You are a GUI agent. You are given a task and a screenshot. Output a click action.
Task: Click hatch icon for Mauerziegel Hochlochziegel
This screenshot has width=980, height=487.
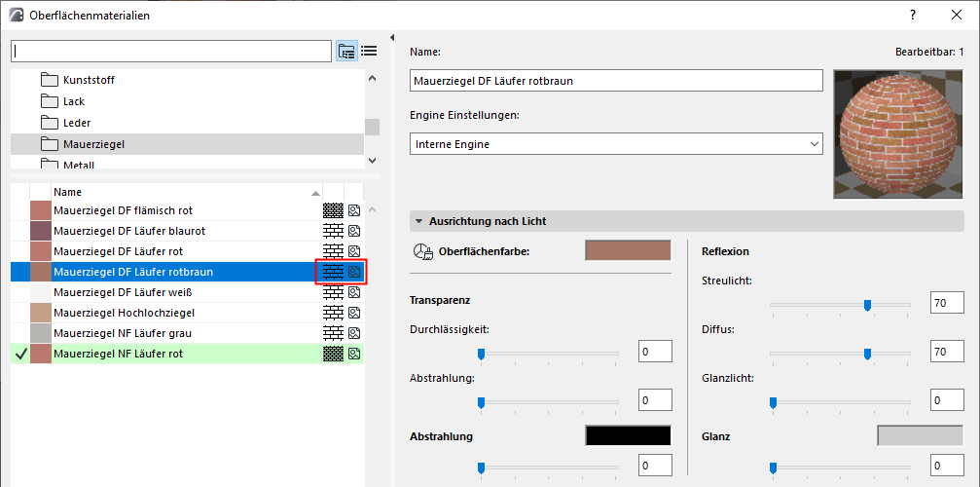pyautogui.click(x=334, y=312)
